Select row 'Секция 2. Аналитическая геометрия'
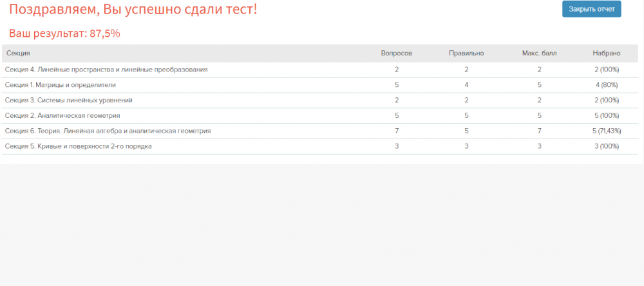 (320, 115)
